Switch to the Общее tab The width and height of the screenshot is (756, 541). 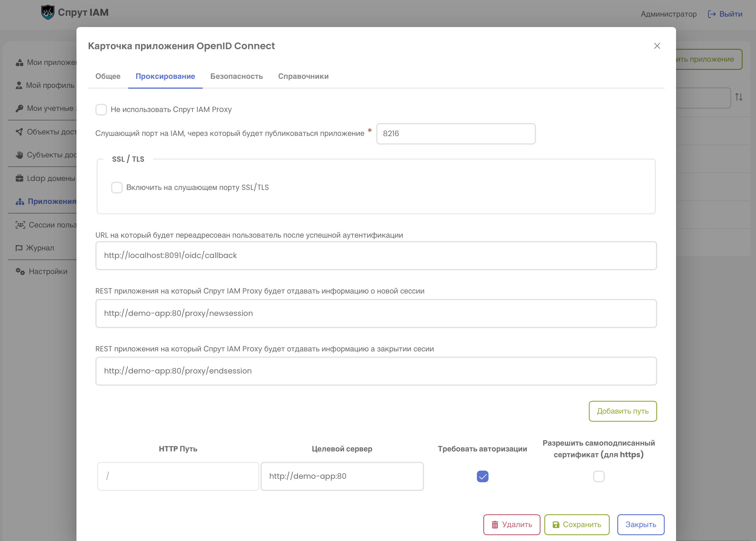click(x=108, y=76)
